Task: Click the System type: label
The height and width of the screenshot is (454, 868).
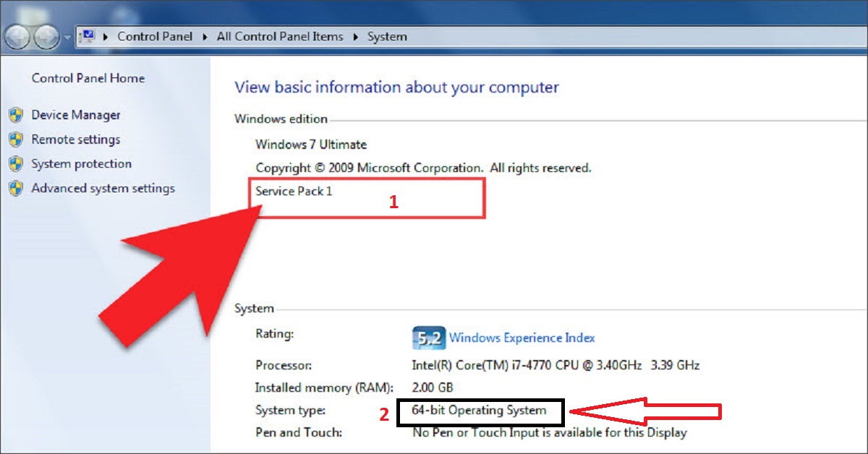Action: point(290,411)
